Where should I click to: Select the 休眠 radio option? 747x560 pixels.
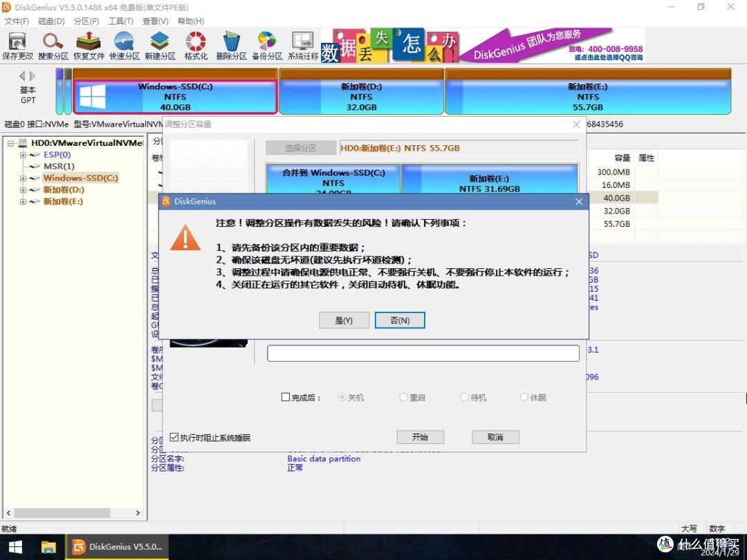point(524,397)
